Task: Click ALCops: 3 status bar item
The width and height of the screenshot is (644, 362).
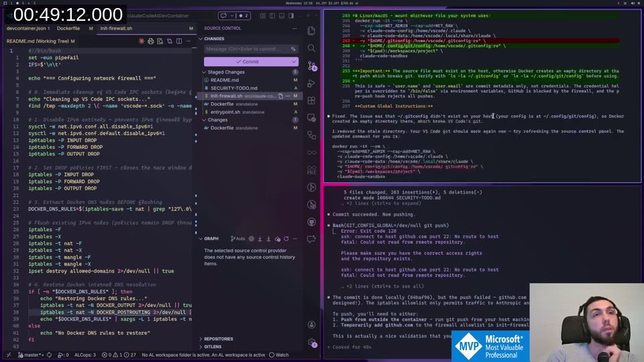Action: point(85,355)
